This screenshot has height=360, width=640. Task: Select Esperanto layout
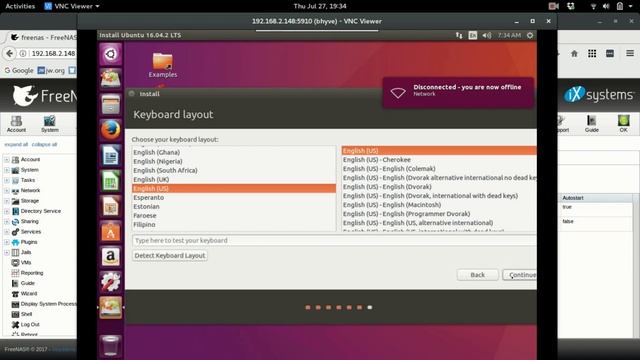[234, 198]
